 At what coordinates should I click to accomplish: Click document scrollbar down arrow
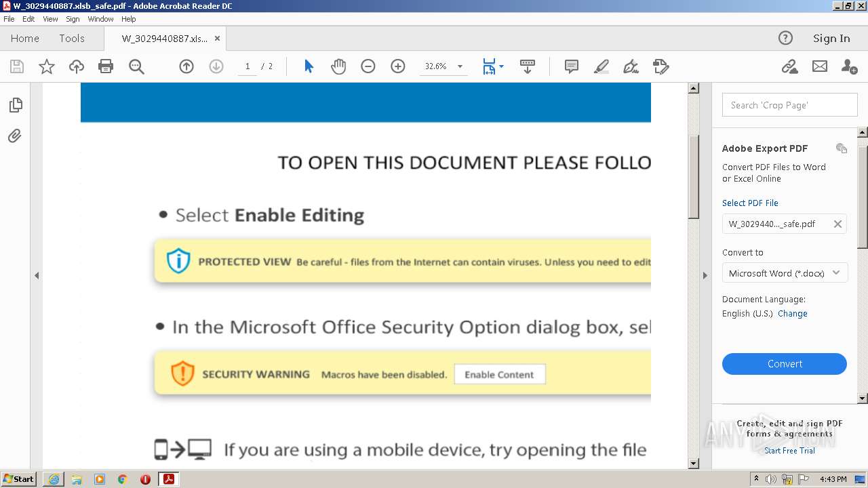click(693, 464)
